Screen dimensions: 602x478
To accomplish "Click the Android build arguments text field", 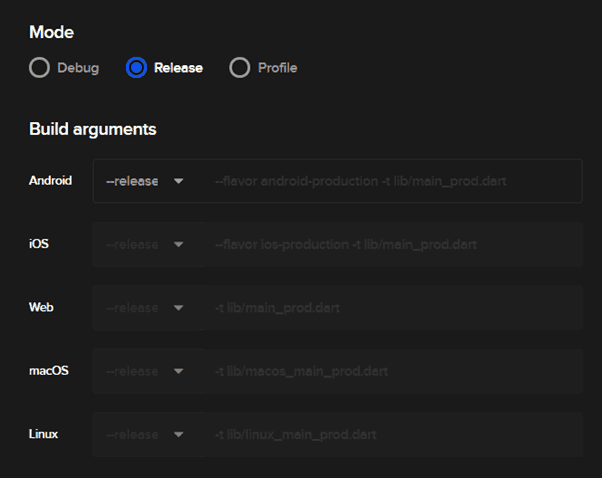I will [x=394, y=181].
